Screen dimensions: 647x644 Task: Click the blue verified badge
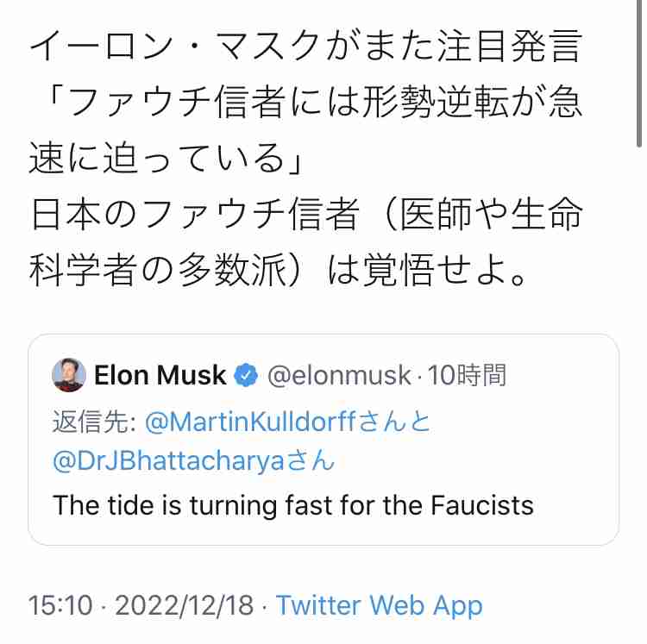pyautogui.click(x=246, y=376)
